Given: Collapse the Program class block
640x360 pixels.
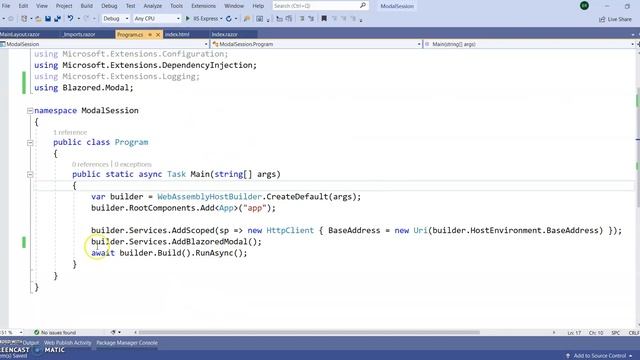Looking at the screenshot, I should (30, 142).
